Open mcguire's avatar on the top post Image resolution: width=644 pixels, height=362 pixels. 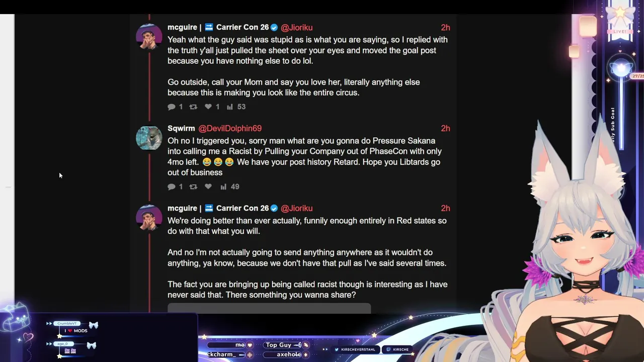click(149, 36)
